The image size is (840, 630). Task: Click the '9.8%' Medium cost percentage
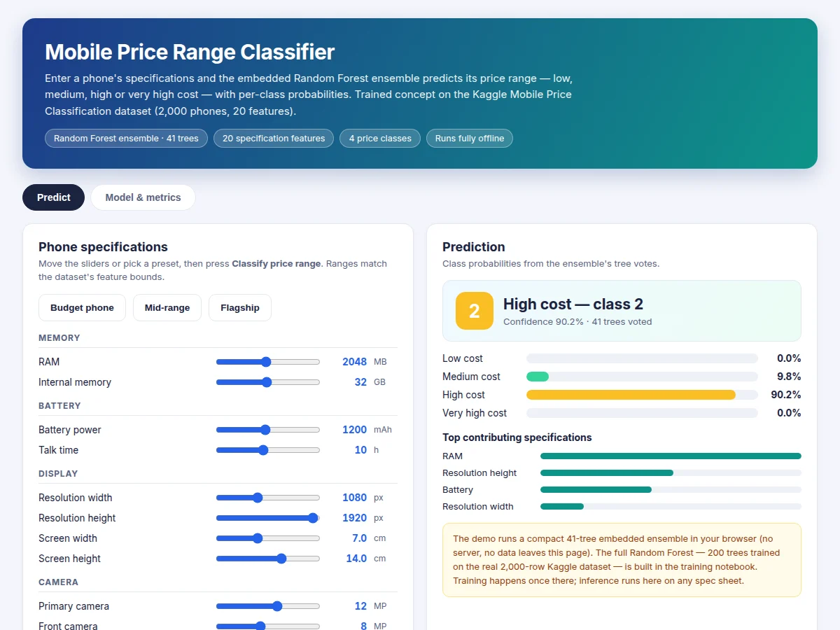[x=789, y=377]
